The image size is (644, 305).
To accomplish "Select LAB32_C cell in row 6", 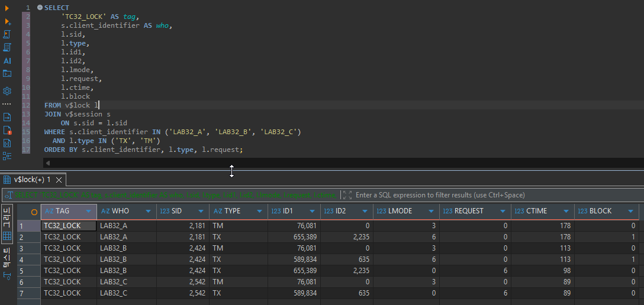I will point(127,281).
